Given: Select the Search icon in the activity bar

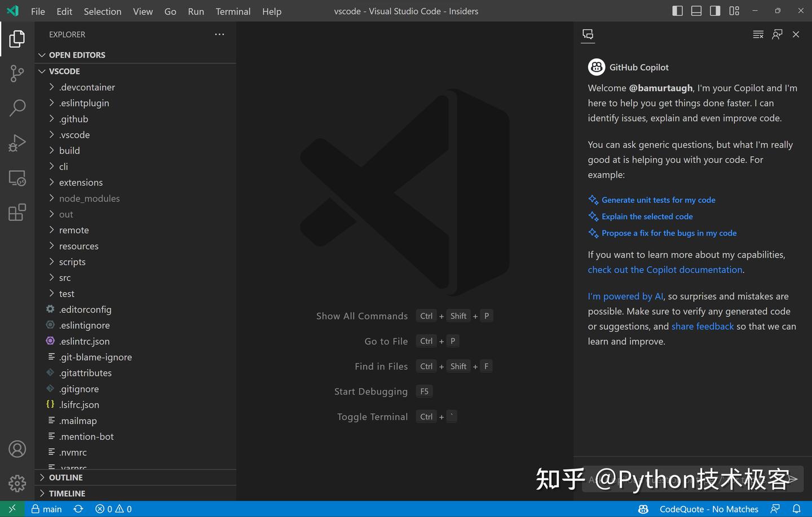Looking at the screenshot, I should click(x=17, y=108).
